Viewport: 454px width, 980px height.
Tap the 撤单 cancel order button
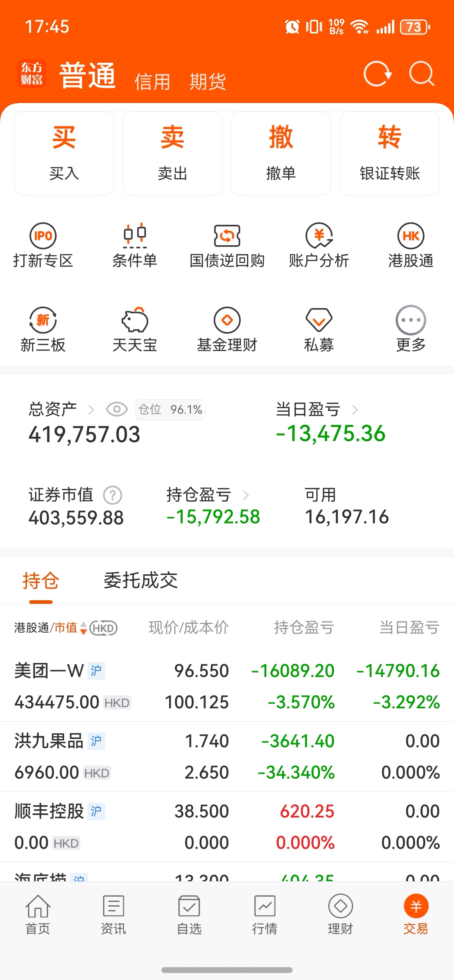click(281, 153)
